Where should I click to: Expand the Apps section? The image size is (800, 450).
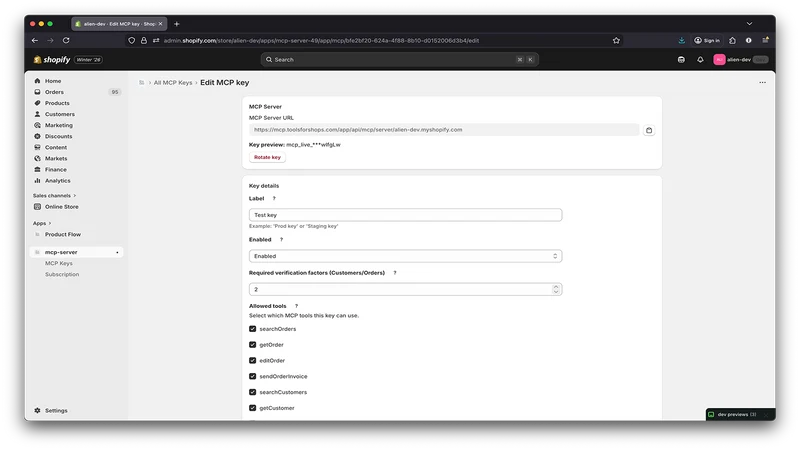point(42,223)
